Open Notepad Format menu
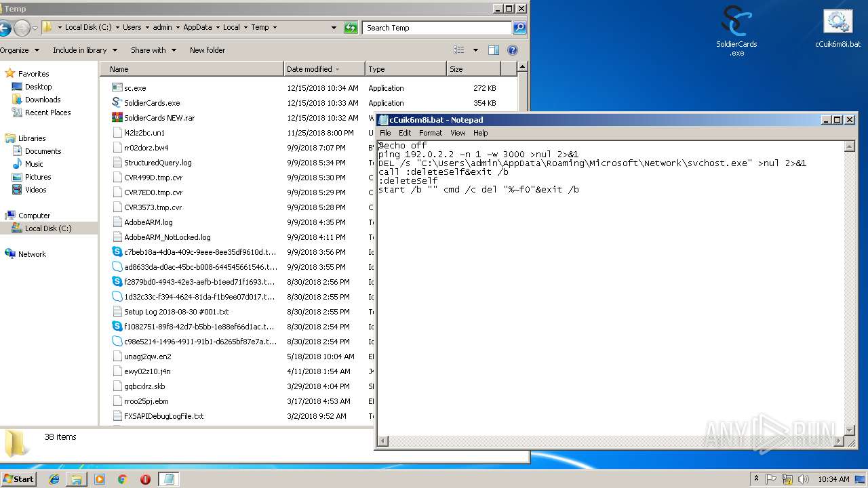 pos(431,133)
